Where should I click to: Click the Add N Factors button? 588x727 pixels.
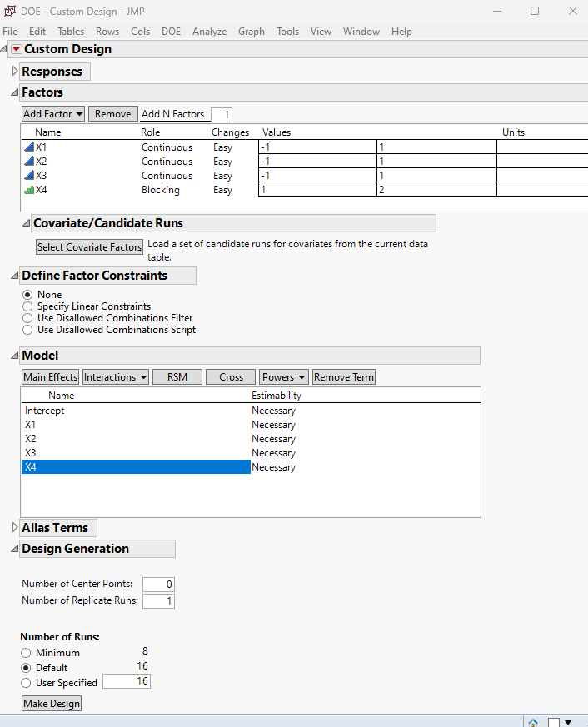click(173, 113)
